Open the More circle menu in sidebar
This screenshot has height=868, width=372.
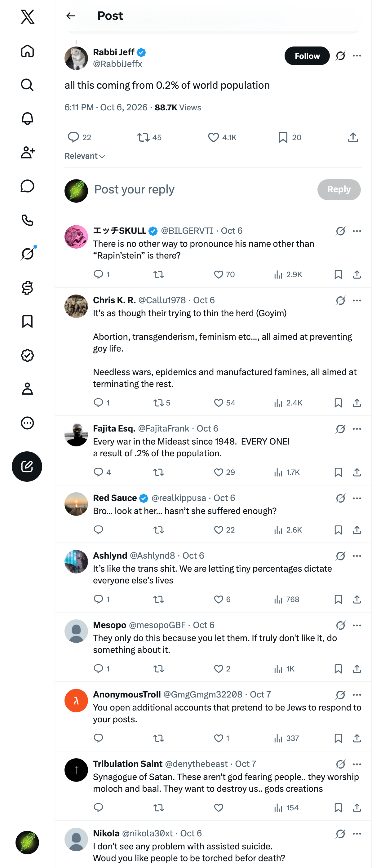[27, 423]
